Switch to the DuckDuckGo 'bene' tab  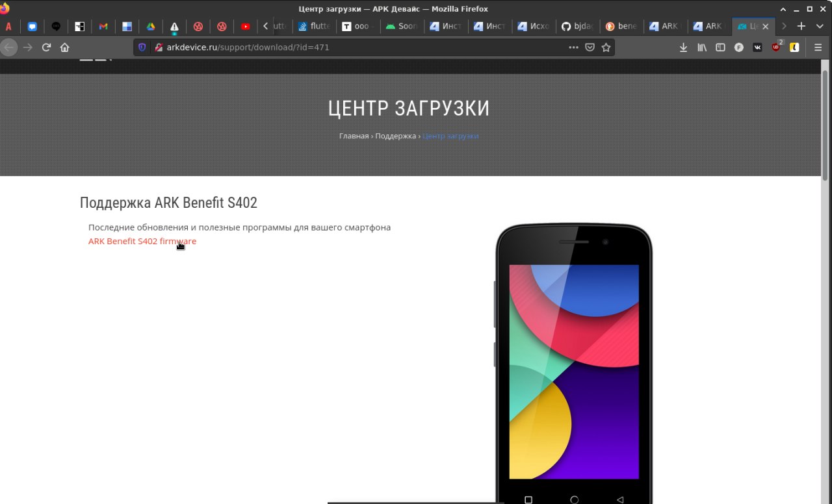[622, 27]
